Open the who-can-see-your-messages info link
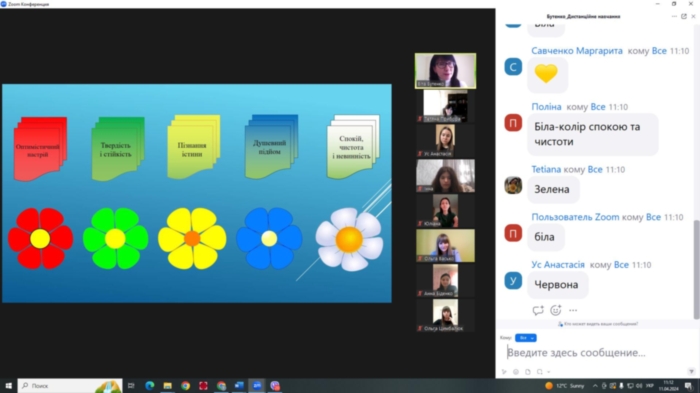This screenshot has width=700, height=393. coord(598,324)
